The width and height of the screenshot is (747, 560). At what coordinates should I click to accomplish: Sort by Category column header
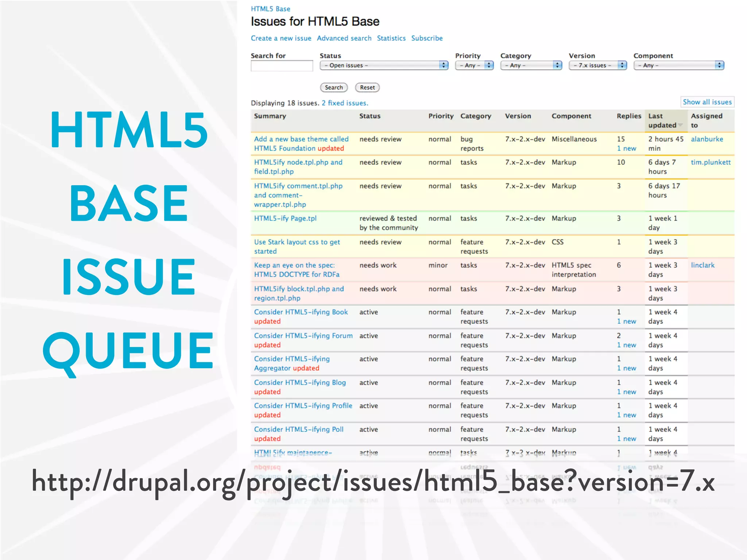(476, 116)
